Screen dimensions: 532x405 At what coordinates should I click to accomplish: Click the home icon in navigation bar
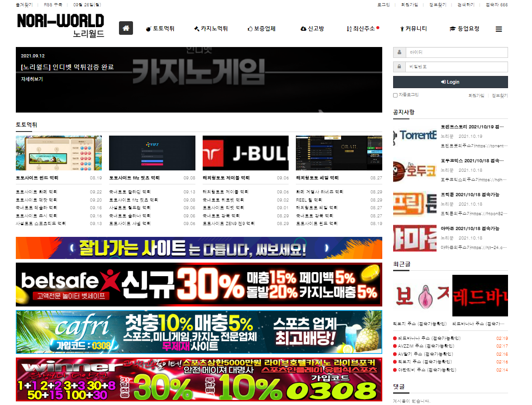click(x=126, y=28)
